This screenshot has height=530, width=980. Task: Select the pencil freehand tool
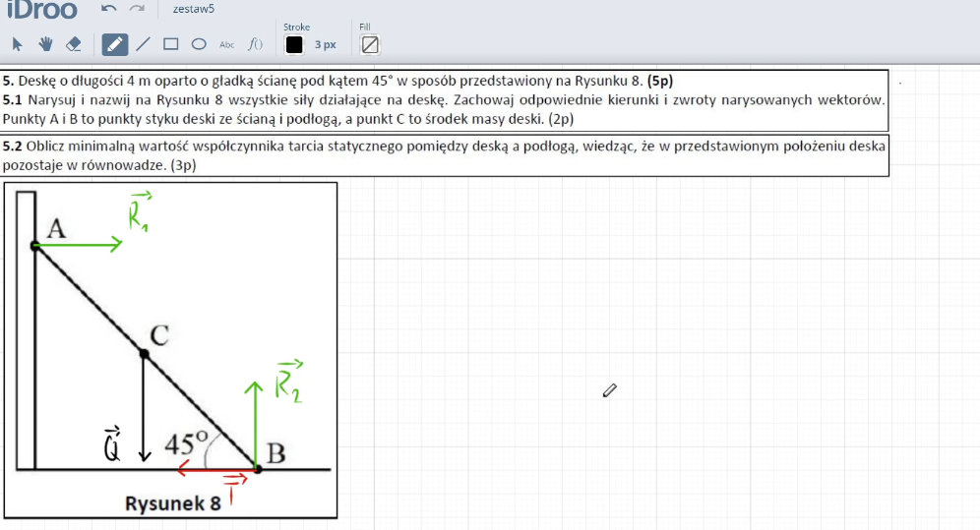114,44
